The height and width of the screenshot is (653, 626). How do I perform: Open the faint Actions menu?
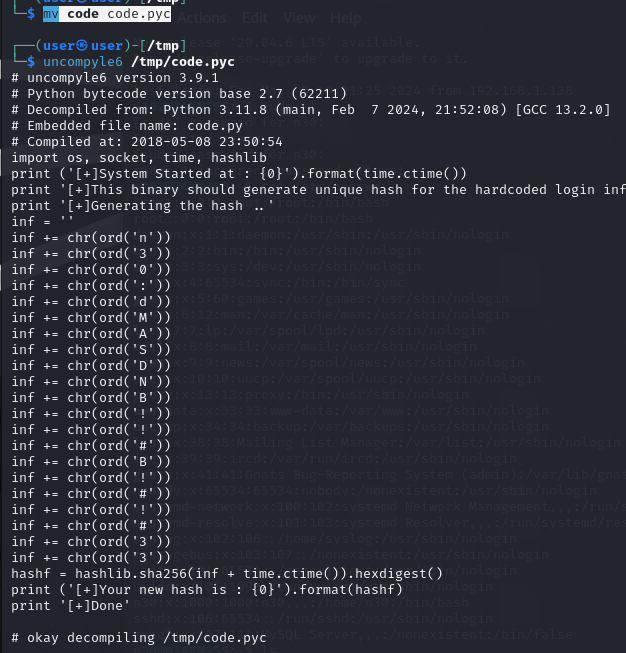pyautogui.click(x=203, y=17)
